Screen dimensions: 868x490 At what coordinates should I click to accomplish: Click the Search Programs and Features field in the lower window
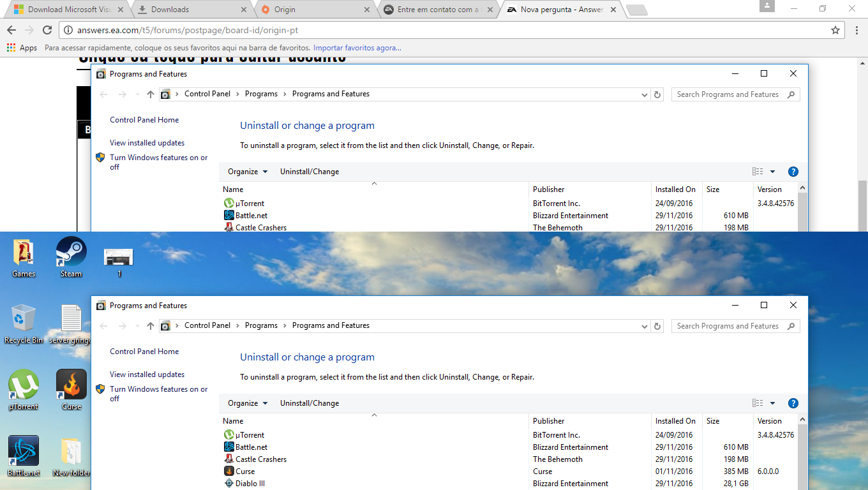pyautogui.click(x=728, y=326)
